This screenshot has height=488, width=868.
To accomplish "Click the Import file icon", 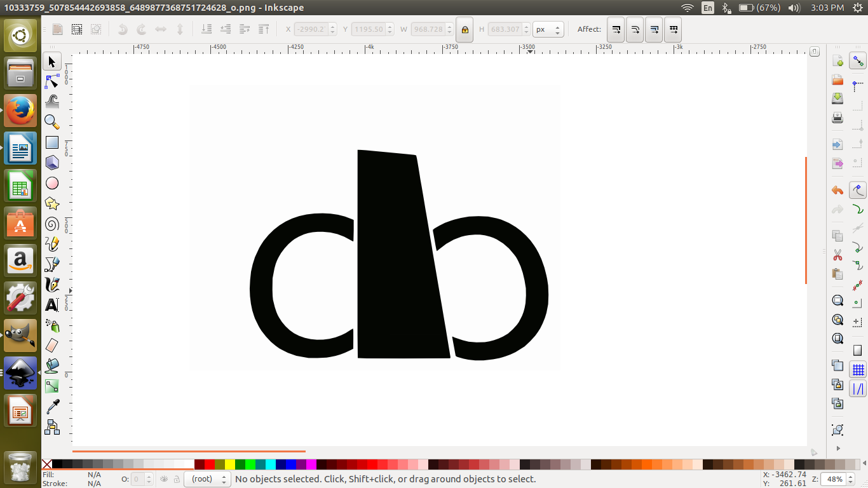I will point(837,145).
